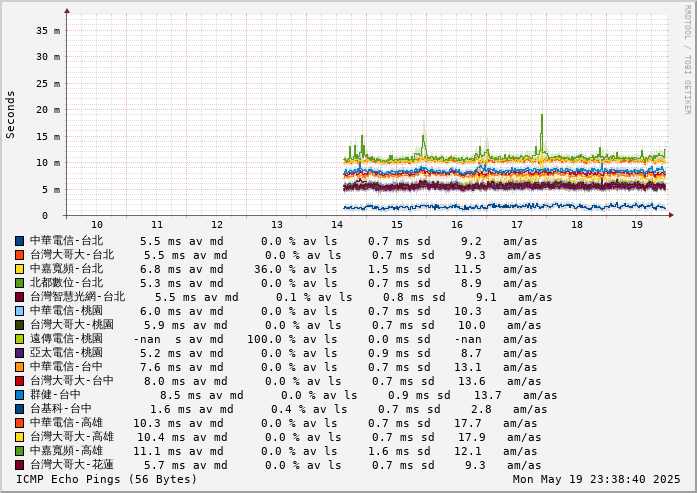Select the 8.5 ms median value
Image resolution: width=697 pixels, height=493 pixels.
180,395
